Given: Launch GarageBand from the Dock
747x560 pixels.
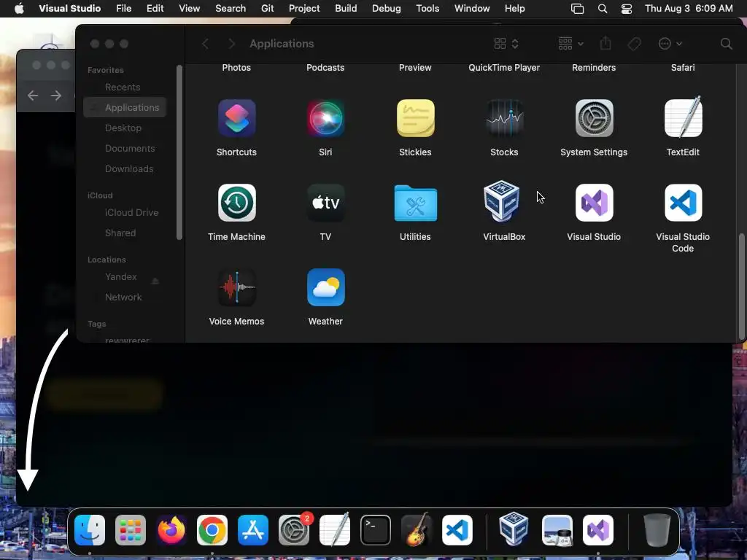Looking at the screenshot, I should point(417,529).
